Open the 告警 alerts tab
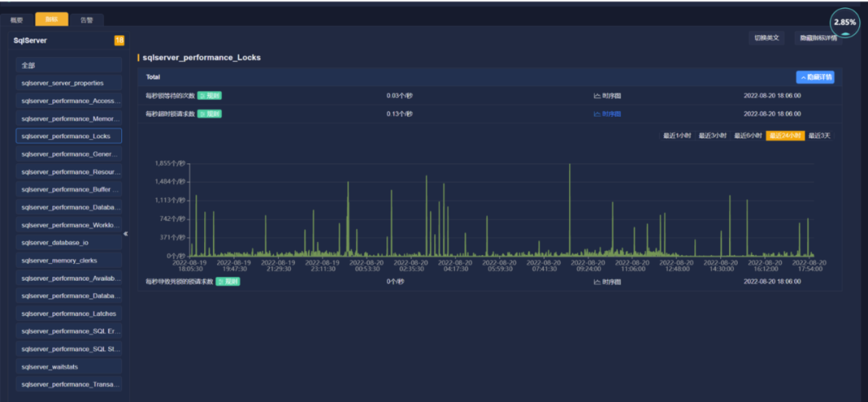Viewport: 868px width, 402px height. point(87,20)
